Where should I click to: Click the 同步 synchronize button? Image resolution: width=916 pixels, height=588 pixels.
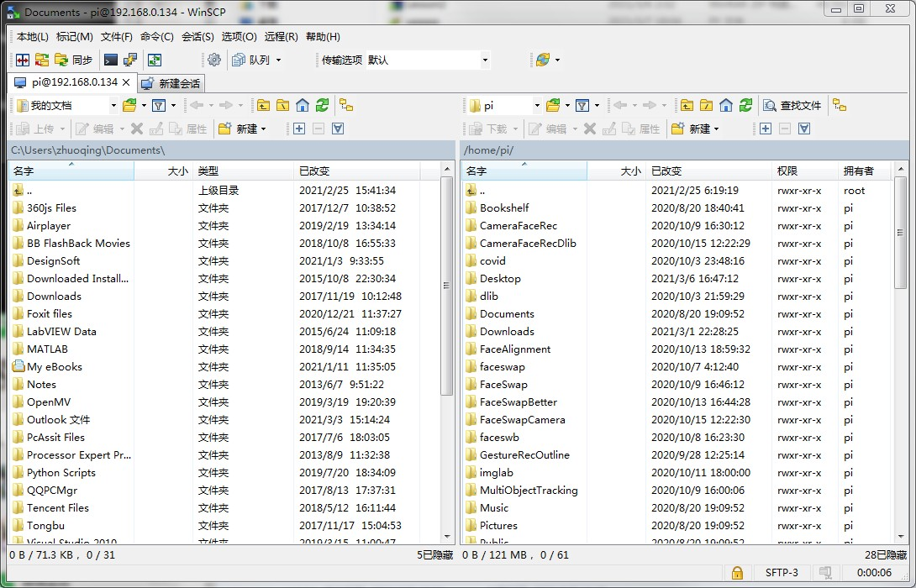click(x=74, y=60)
